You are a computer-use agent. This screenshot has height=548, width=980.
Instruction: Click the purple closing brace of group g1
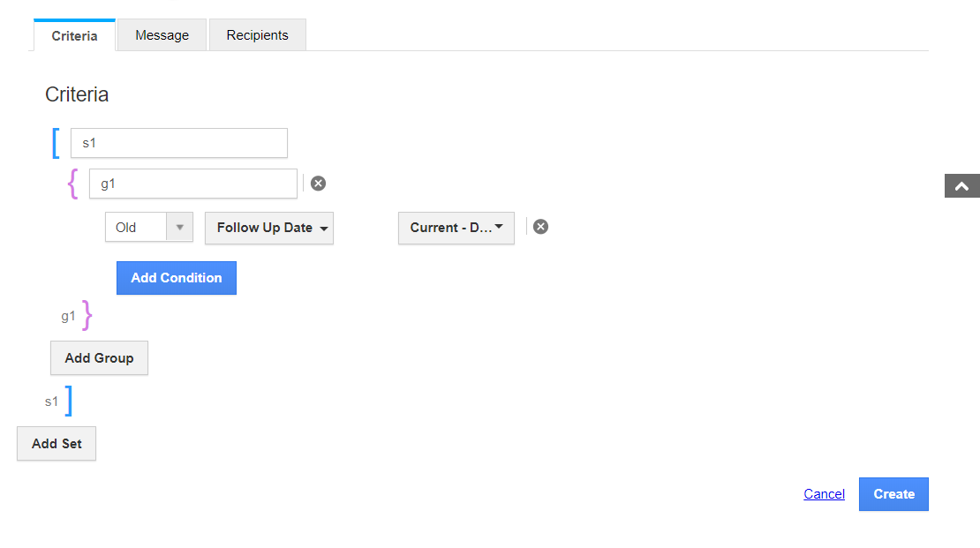point(87,315)
